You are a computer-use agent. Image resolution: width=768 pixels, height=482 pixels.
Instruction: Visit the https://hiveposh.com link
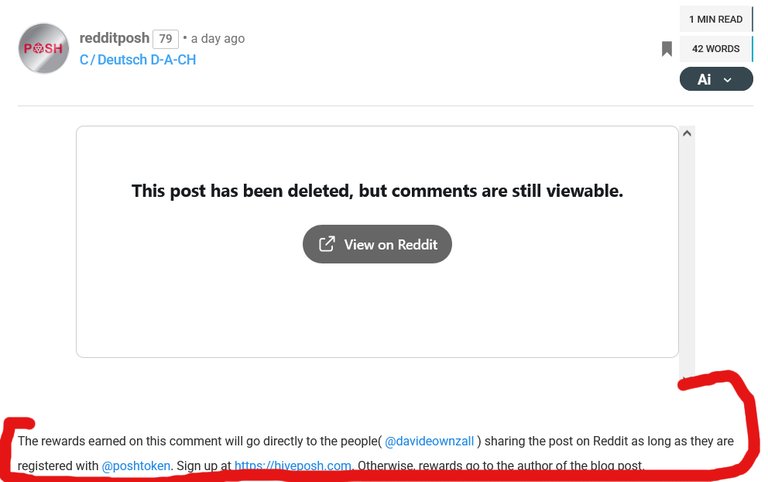click(x=292, y=466)
